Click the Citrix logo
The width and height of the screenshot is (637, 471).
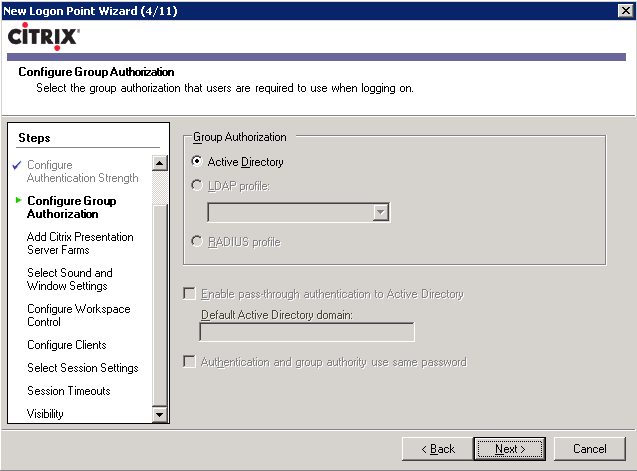43,37
